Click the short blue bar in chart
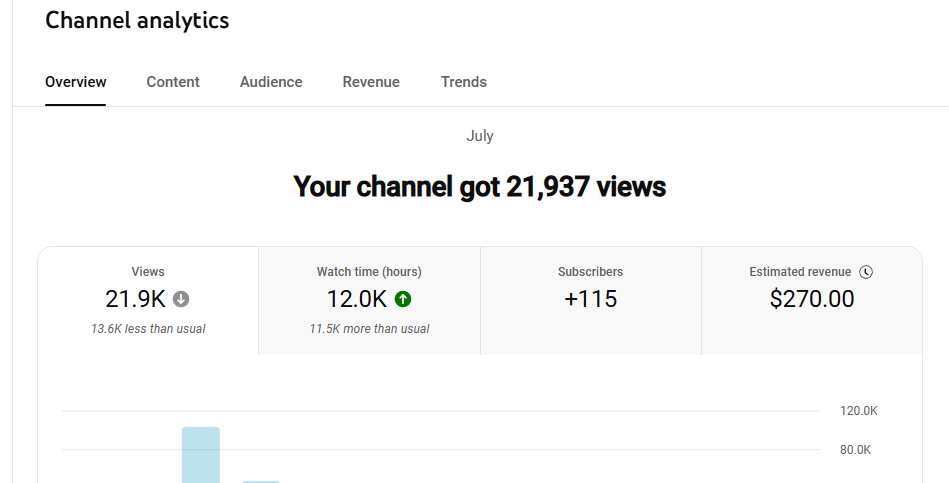 (261, 481)
